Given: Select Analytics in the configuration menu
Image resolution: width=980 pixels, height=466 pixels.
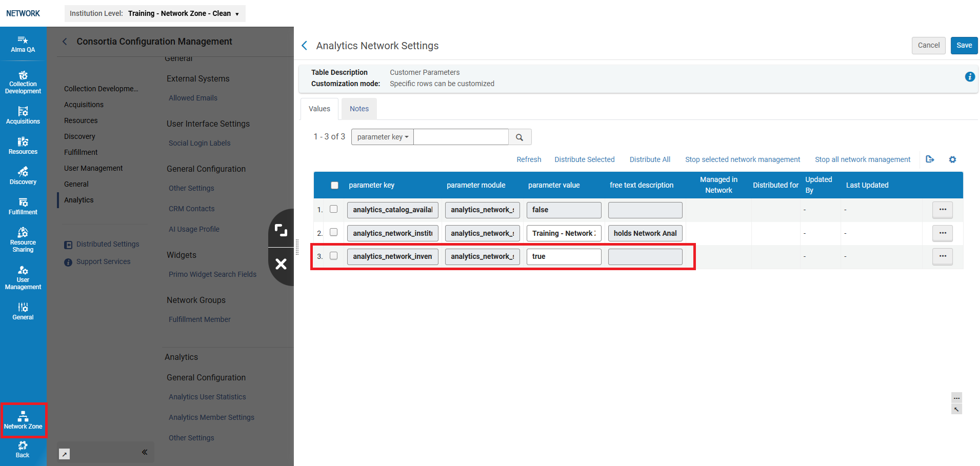Looking at the screenshot, I should pos(78,200).
